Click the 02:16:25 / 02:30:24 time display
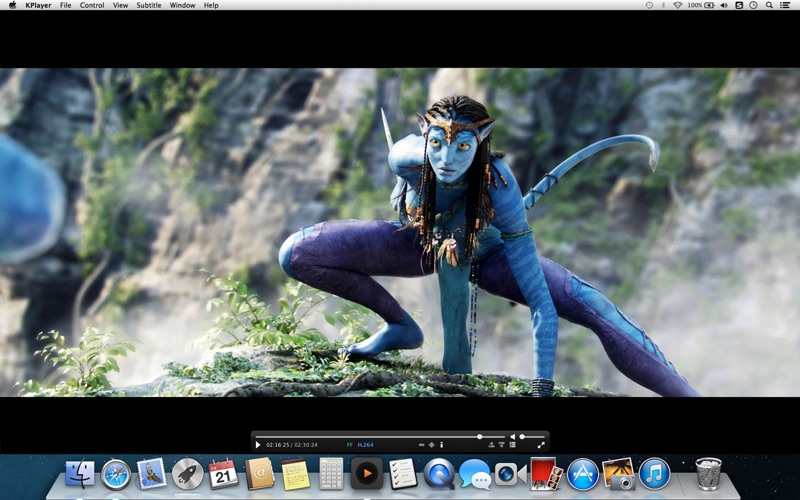The image size is (800, 500). tap(292, 445)
